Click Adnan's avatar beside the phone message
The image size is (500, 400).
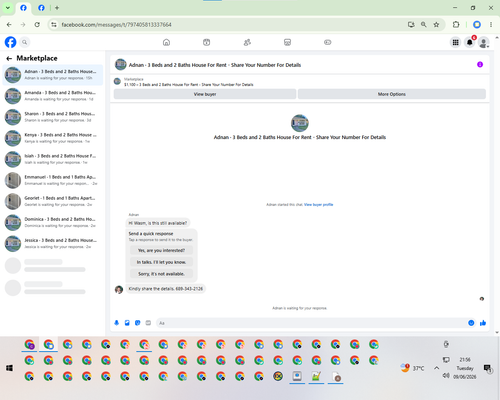(119, 289)
